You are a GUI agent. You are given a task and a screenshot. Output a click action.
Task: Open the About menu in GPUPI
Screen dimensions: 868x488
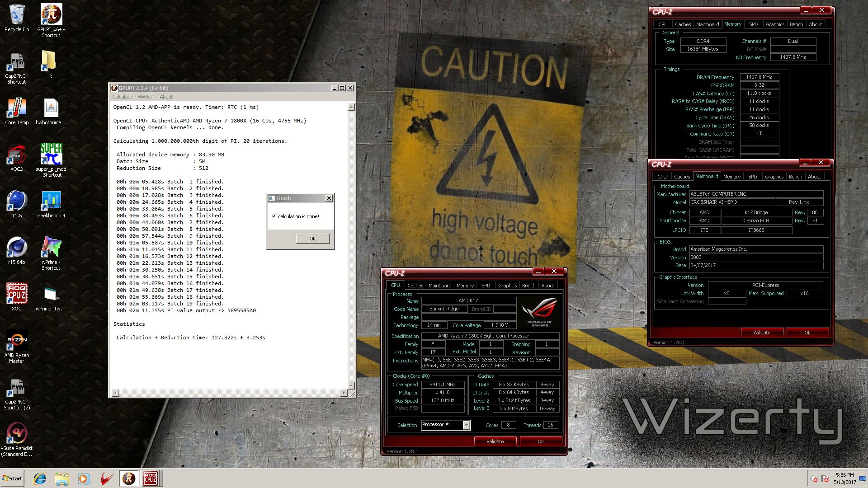(166, 97)
